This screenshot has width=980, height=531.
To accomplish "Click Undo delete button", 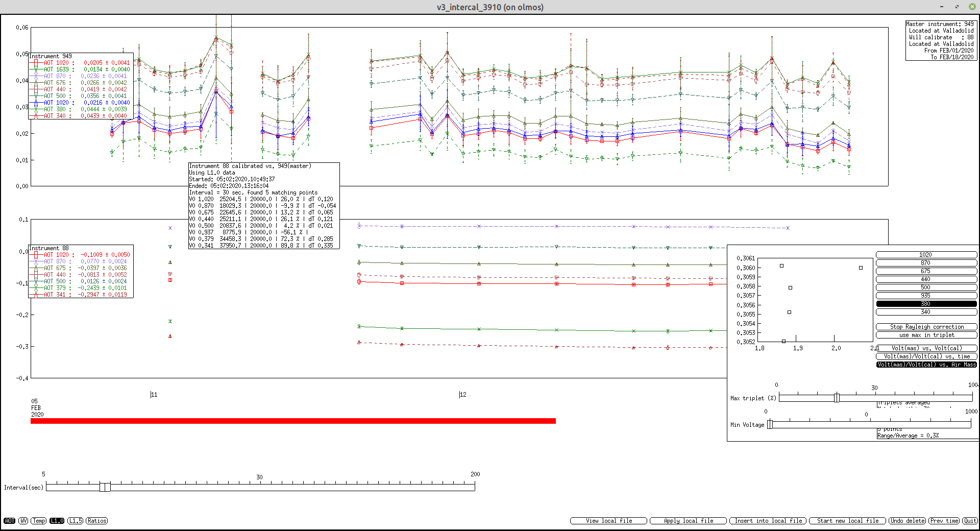I will 907,521.
